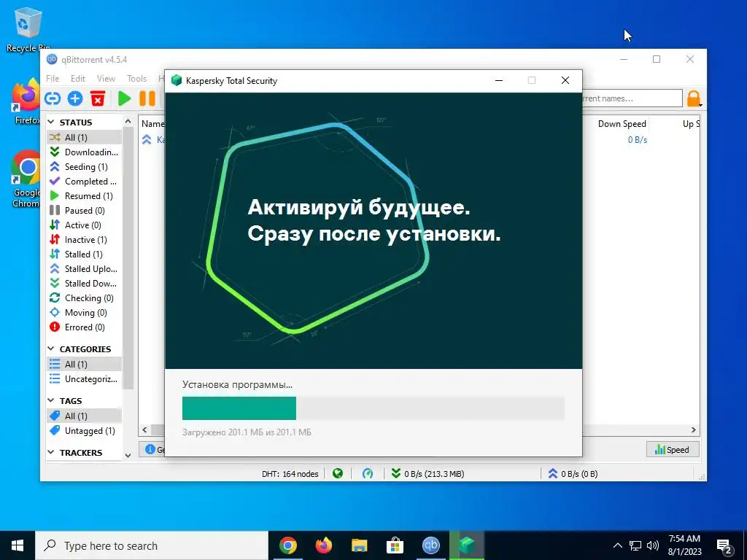Image resolution: width=747 pixels, height=560 pixels.
Task: Click the Speed tab button
Action: (x=672, y=449)
